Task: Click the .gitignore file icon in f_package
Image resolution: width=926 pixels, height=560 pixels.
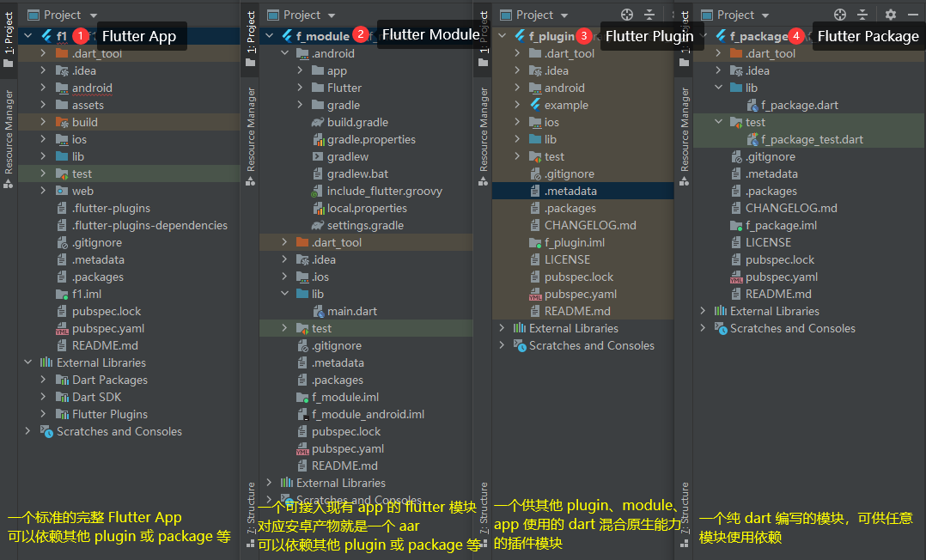Action: (x=736, y=156)
